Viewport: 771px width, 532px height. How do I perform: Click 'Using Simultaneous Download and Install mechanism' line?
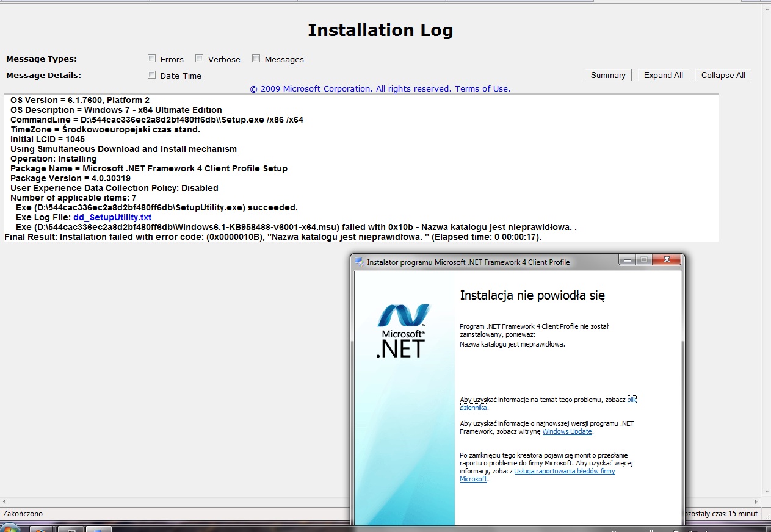[x=123, y=149]
